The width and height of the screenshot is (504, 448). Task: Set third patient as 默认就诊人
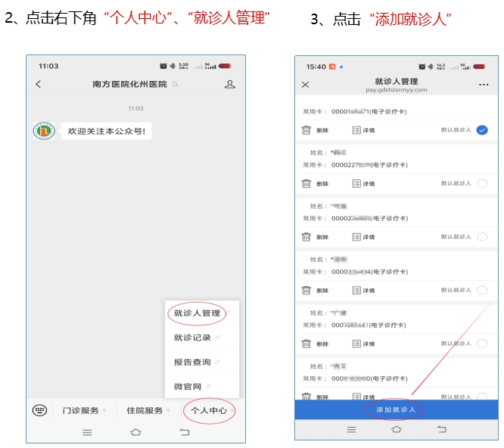click(x=482, y=237)
